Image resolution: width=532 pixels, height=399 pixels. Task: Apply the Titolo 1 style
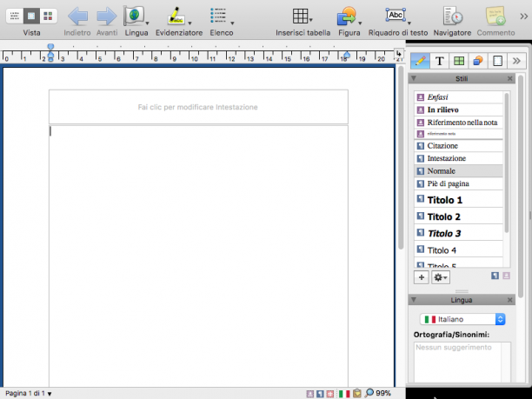pos(458,200)
